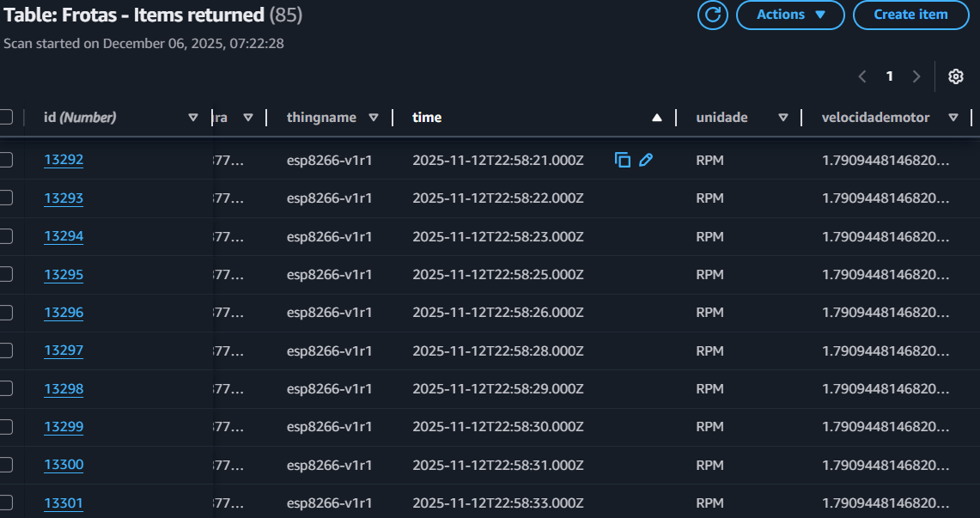Sort ascending by time column arrow
The height and width of the screenshot is (518, 980).
pyautogui.click(x=657, y=118)
